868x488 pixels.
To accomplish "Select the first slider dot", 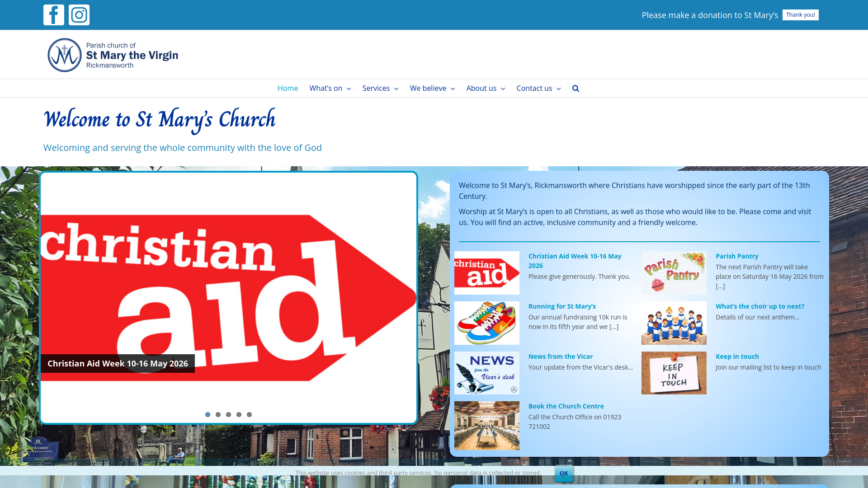I will click(208, 414).
